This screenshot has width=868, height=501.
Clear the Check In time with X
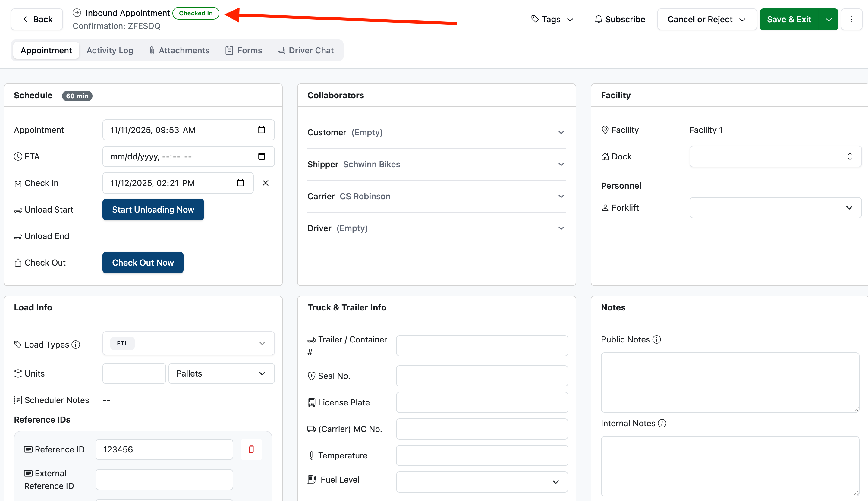[x=265, y=183]
